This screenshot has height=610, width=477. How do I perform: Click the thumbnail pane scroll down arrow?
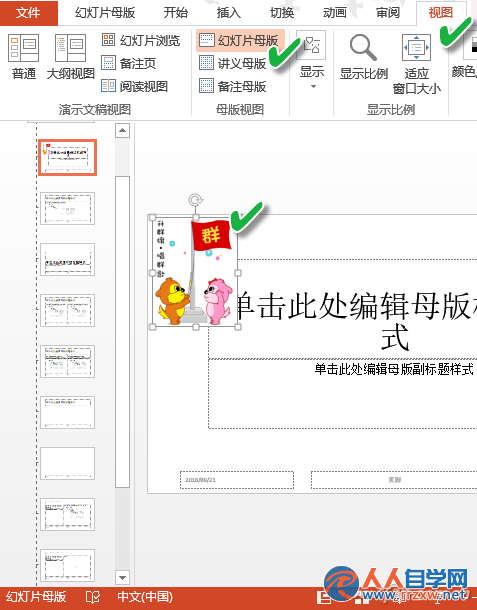tap(122, 577)
